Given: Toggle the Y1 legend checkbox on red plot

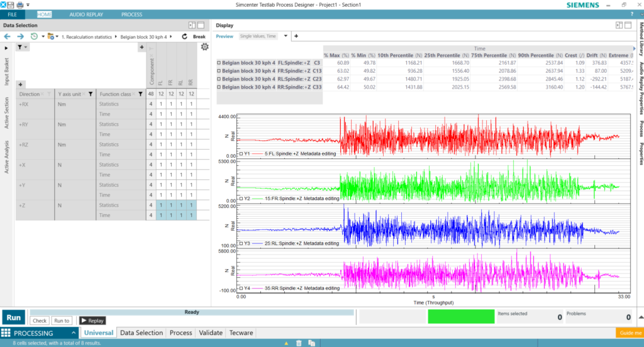Looking at the screenshot, I should (x=240, y=153).
